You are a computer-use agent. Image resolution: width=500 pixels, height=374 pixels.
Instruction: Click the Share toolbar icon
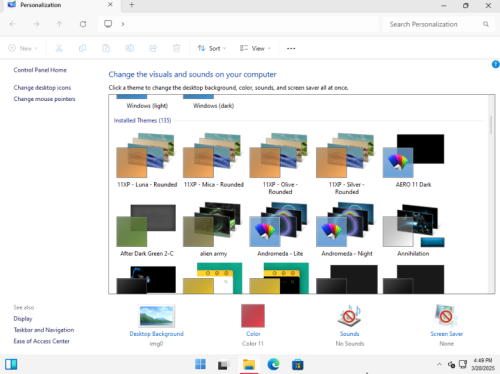153,48
